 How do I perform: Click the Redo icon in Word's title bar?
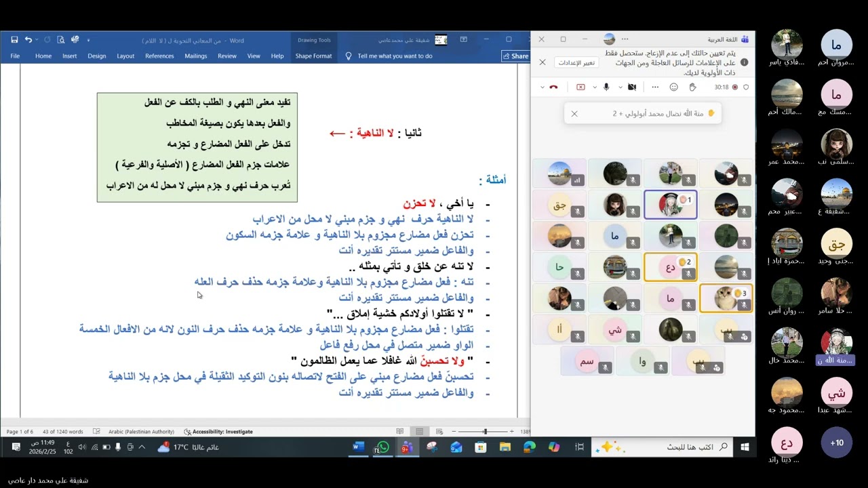click(47, 40)
